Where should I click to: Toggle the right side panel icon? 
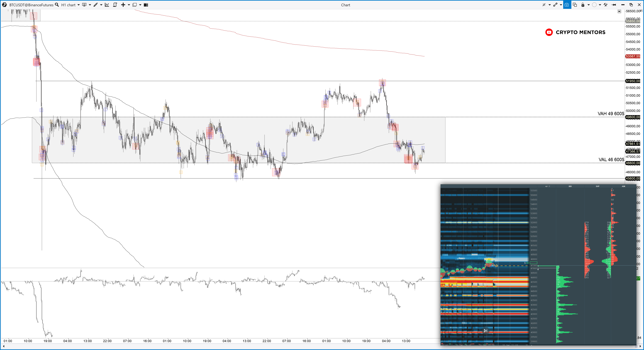pyautogui.click(x=146, y=5)
